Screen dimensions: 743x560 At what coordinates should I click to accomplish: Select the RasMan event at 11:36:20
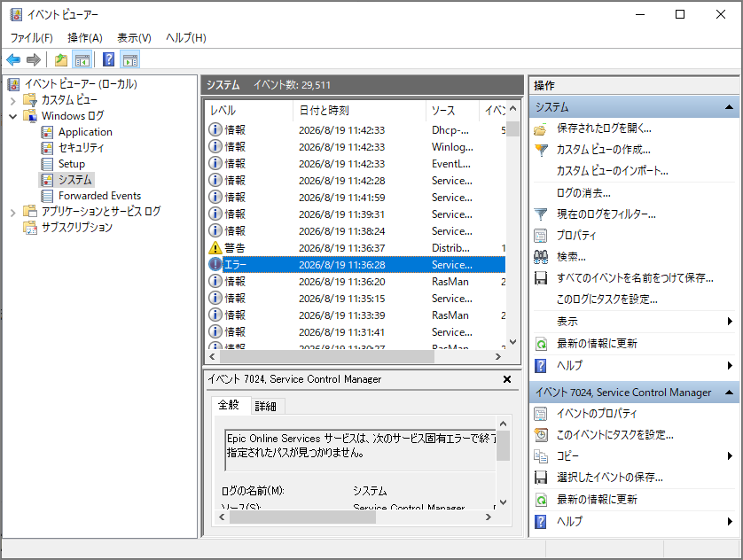click(x=356, y=282)
